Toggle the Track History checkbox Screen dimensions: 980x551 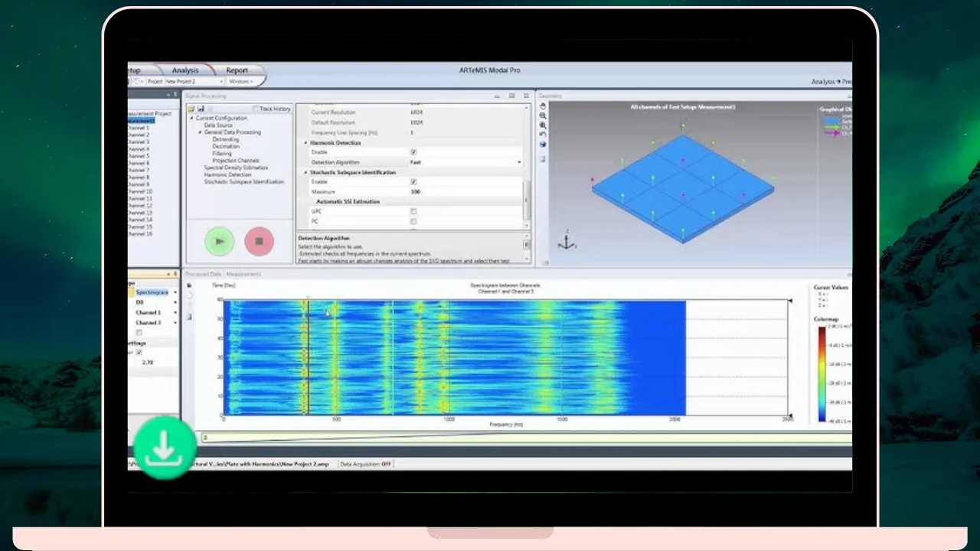click(x=256, y=109)
